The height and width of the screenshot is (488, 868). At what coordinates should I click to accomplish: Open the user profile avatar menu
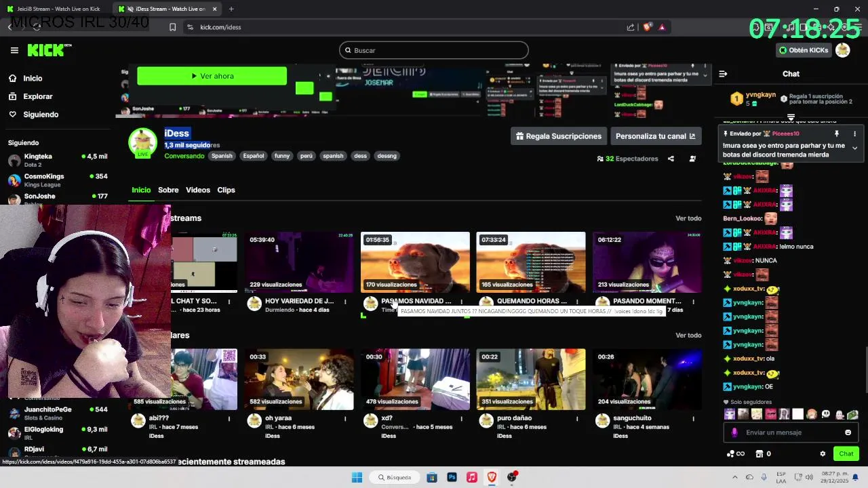(843, 50)
